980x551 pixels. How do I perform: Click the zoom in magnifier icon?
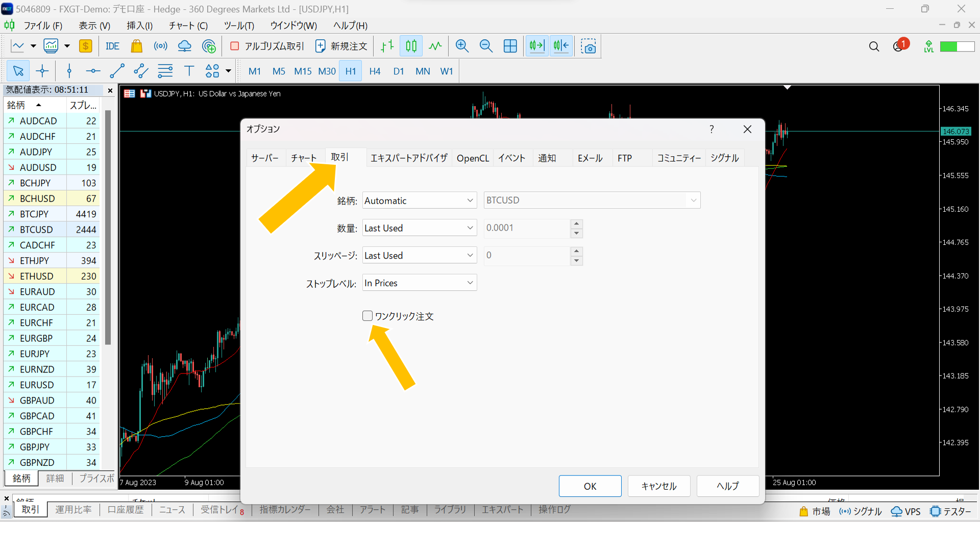pos(462,46)
